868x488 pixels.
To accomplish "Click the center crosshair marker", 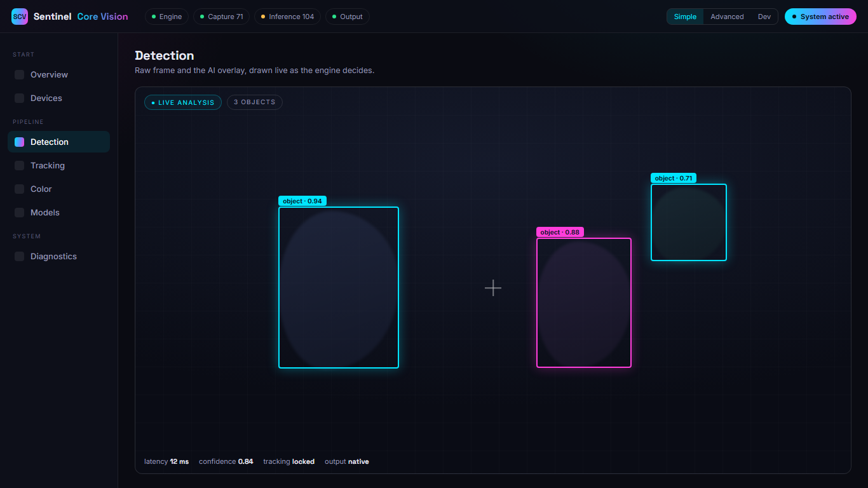I will [x=493, y=288].
